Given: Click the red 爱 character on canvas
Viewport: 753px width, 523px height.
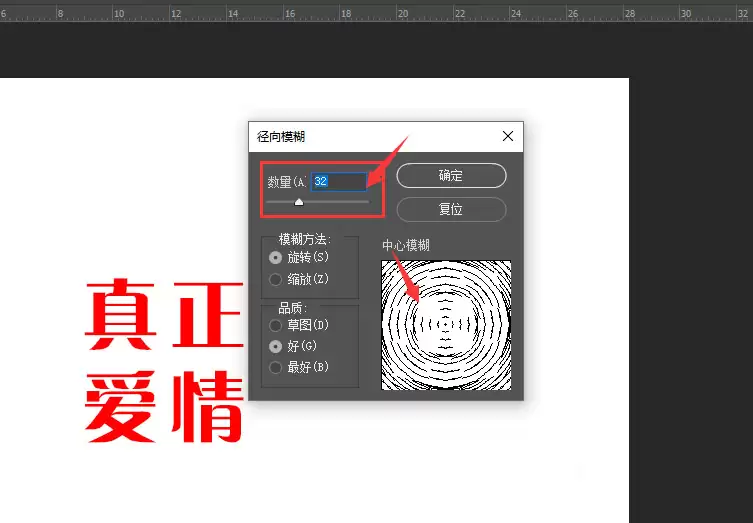Looking at the screenshot, I should tap(121, 406).
